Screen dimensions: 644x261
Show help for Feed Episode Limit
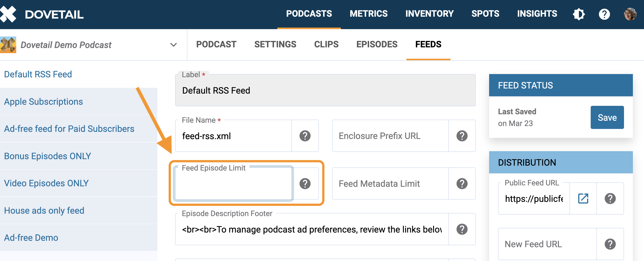pos(305,184)
